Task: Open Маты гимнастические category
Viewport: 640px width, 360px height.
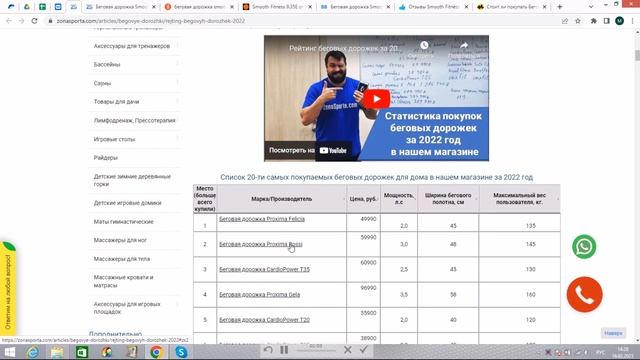Action: pos(124,222)
